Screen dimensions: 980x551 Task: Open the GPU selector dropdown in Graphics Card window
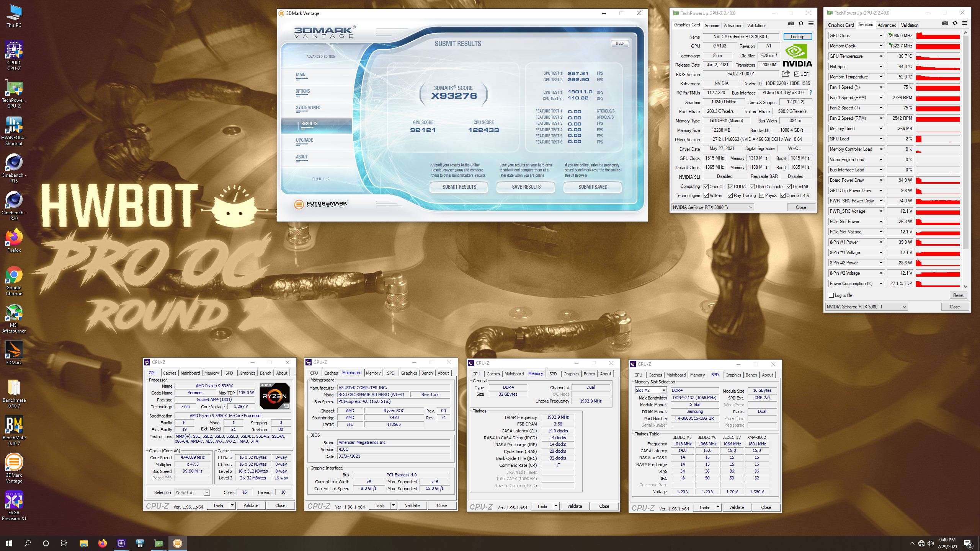712,207
